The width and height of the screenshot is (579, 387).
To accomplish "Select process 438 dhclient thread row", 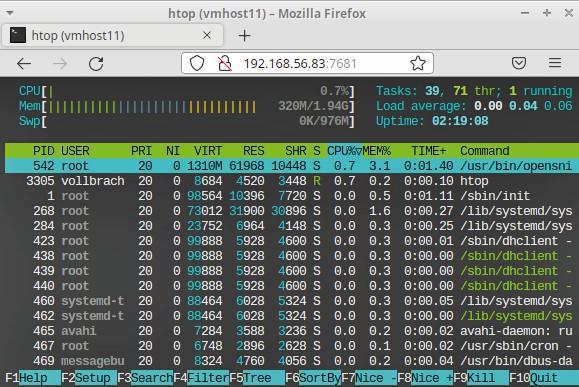I will point(292,256).
